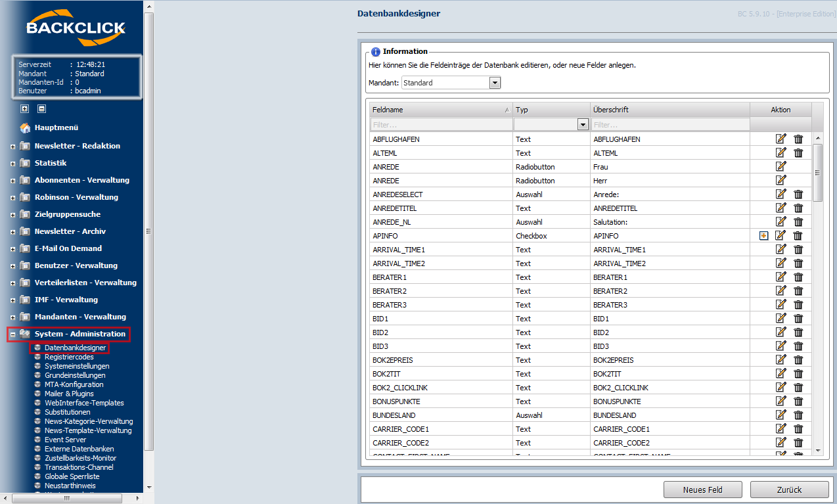
Task: Collapse System - Administration menu
Action: [x=12, y=334]
